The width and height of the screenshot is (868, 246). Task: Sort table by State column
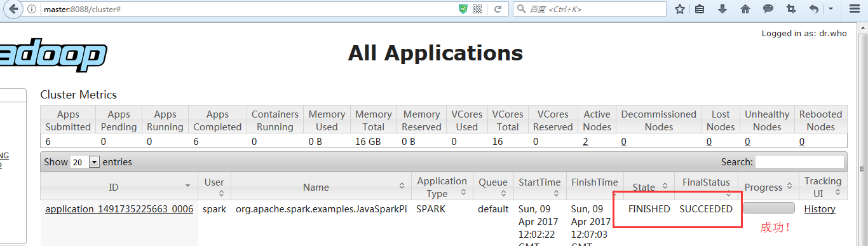click(x=649, y=187)
